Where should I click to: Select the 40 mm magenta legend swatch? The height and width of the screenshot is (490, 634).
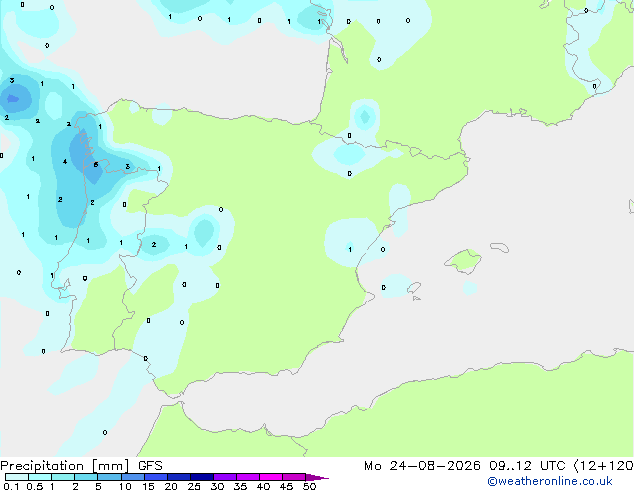point(271,477)
